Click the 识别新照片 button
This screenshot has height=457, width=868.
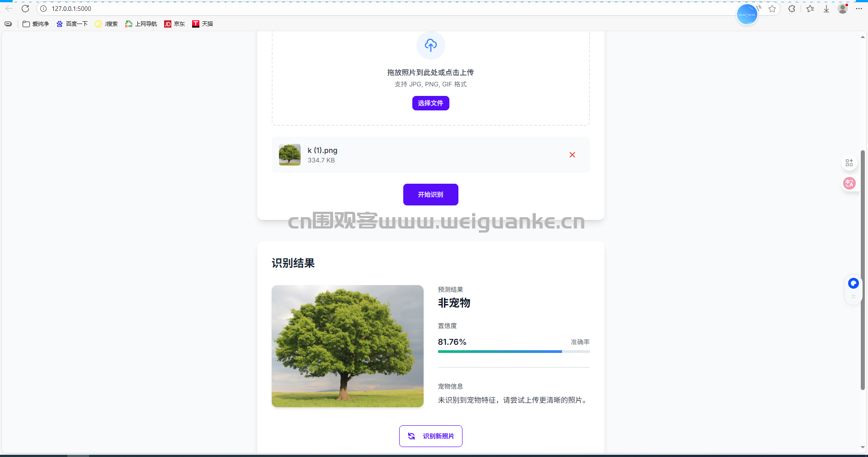tap(430, 436)
